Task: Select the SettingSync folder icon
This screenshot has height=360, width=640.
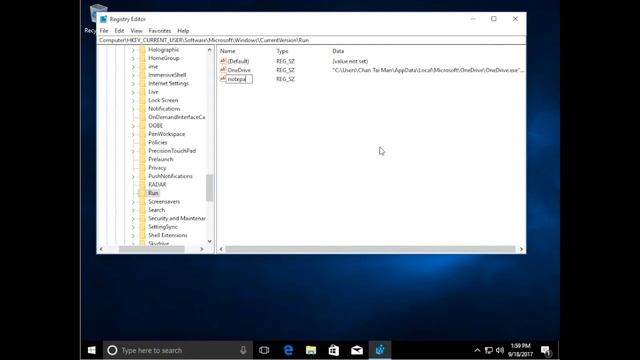Action: [142, 227]
